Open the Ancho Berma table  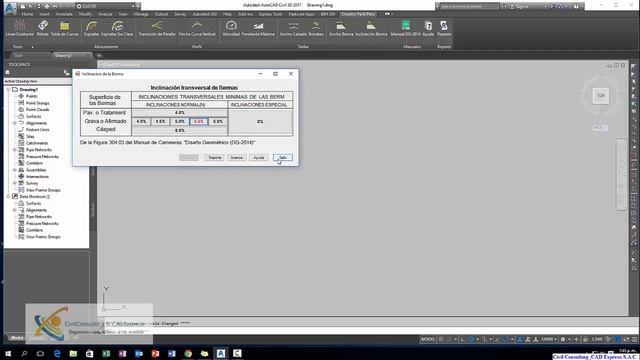tap(341, 29)
